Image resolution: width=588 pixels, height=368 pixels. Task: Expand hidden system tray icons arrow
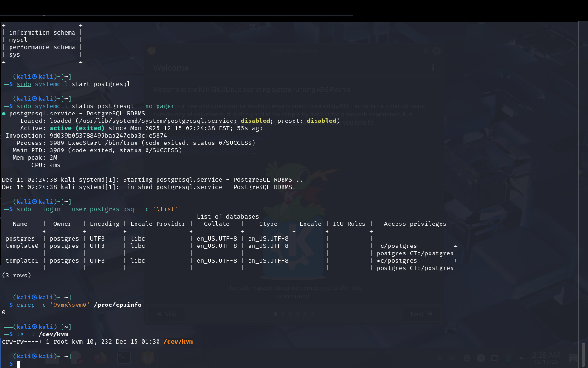pyautogui.click(x=522, y=358)
